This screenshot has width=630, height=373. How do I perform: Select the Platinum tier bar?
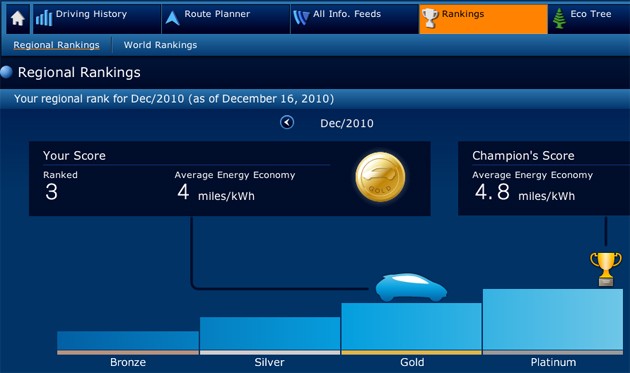coord(553,322)
